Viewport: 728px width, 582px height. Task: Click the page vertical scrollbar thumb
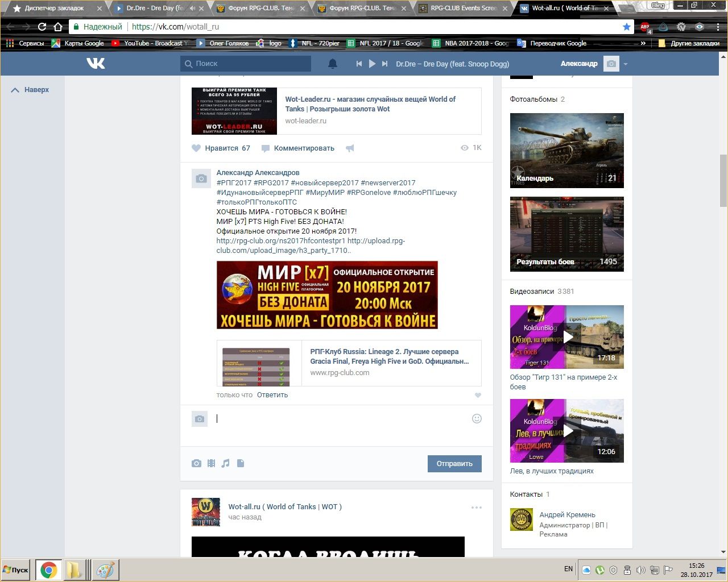click(x=723, y=181)
